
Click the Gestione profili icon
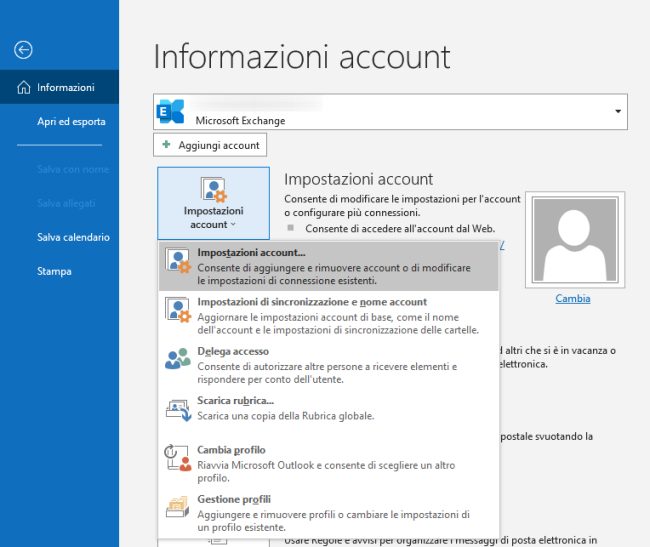[x=177, y=507]
